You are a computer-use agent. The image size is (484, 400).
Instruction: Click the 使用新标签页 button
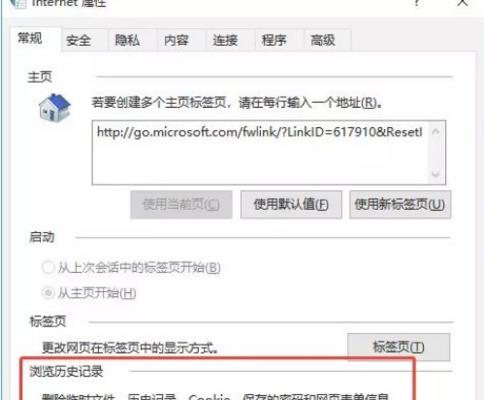pyautogui.click(x=400, y=204)
